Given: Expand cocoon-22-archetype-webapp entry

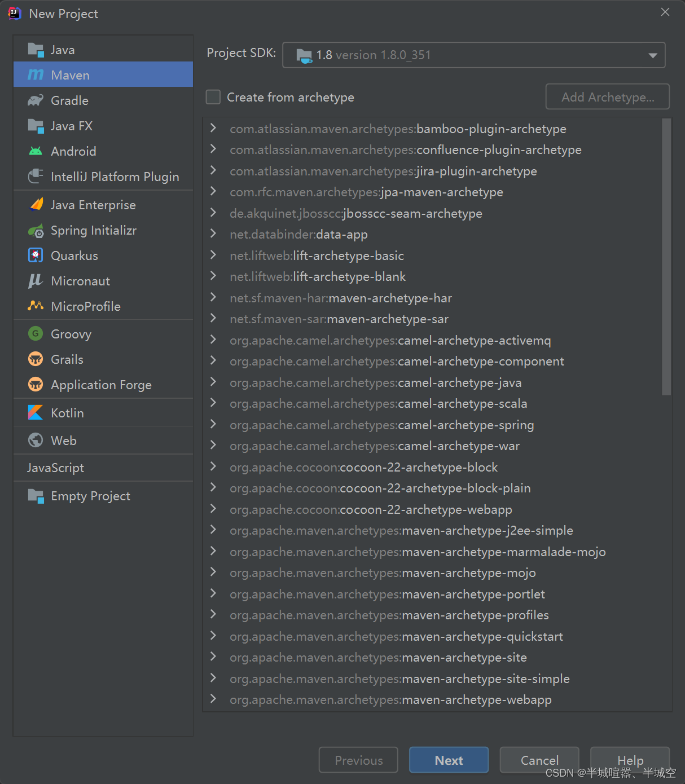Looking at the screenshot, I should (213, 509).
